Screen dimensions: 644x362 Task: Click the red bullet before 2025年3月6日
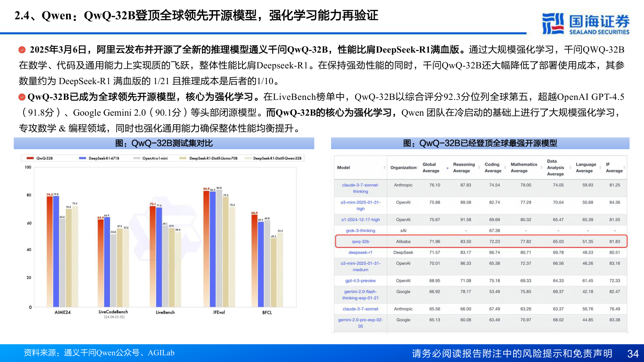22,50
